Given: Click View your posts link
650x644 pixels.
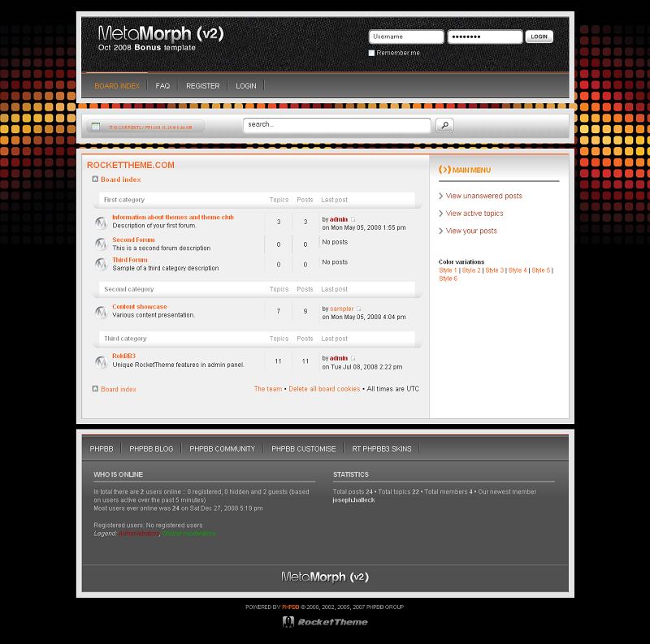Looking at the screenshot, I should (x=471, y=231).
